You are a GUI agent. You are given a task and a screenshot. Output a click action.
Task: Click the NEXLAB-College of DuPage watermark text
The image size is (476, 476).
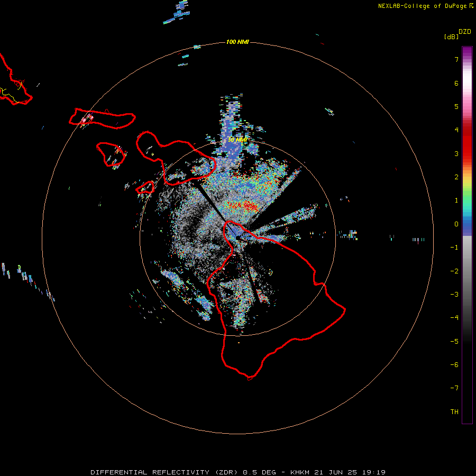425,6
